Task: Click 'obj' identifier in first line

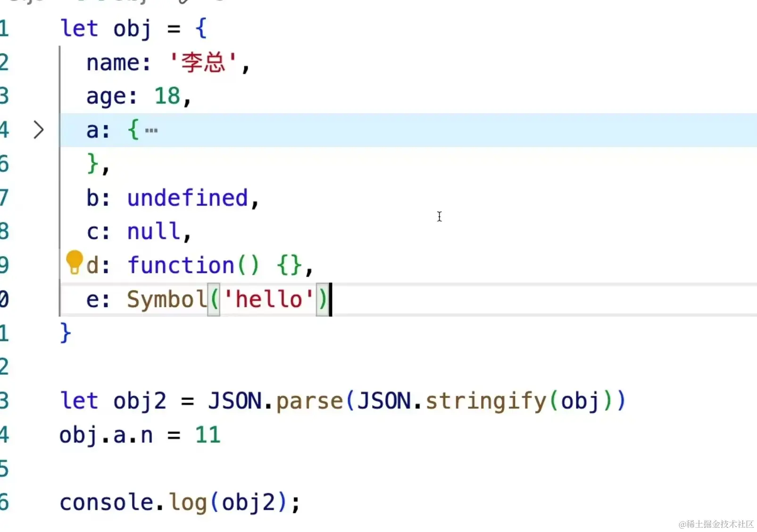Action: [x=133, y=29]
